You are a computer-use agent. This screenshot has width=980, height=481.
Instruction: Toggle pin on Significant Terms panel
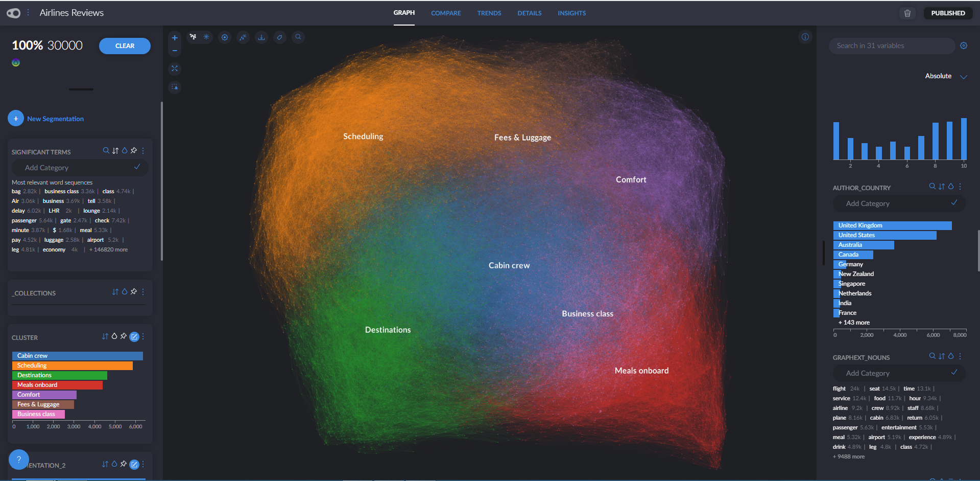click(x=134, y=151)
